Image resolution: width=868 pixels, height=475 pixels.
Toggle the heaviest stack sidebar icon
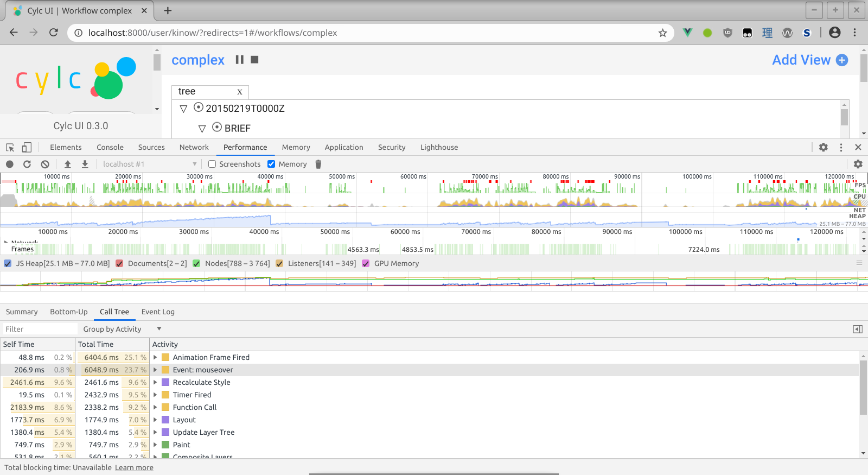click(x=858, y=329)
